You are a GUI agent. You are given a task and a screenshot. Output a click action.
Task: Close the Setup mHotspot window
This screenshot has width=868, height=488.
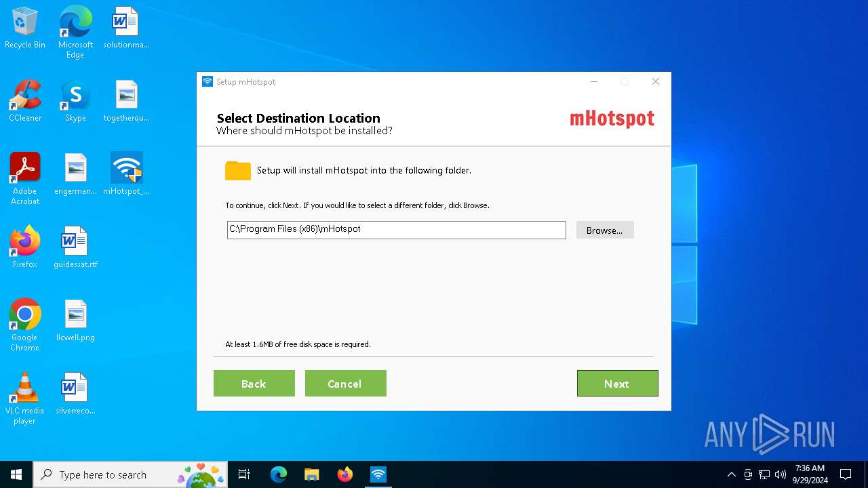(655, 81)
